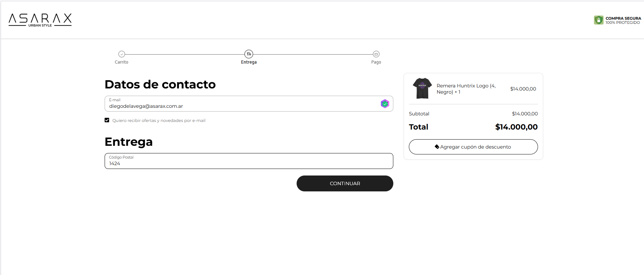The width and height of the screenshot is (644, 275).
Task: Click the Pago card step icon
Action: [x=376, y=54]
